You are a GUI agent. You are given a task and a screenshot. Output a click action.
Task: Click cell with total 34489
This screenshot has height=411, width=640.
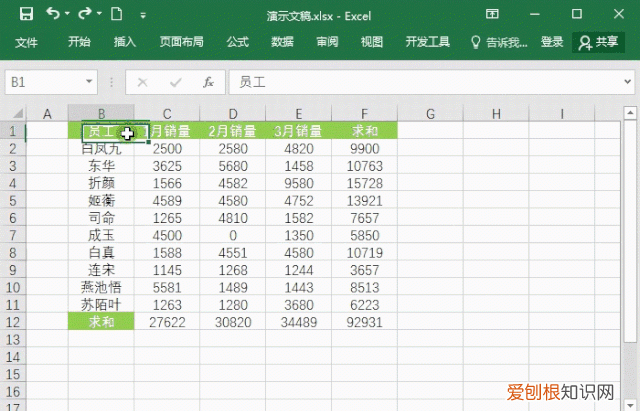click(x=299, y=322)
